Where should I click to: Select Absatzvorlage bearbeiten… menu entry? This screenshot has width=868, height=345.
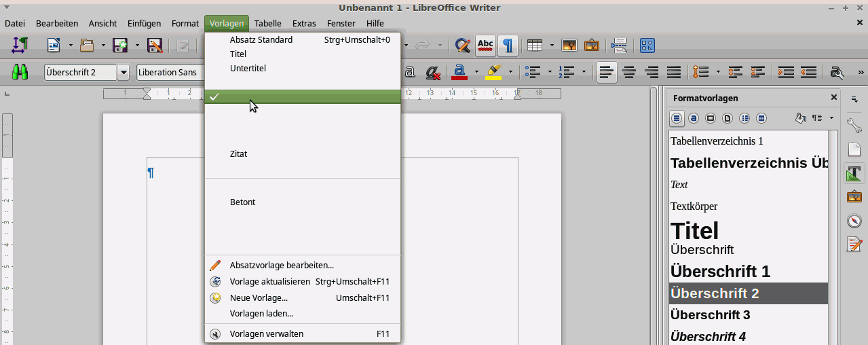303,265
